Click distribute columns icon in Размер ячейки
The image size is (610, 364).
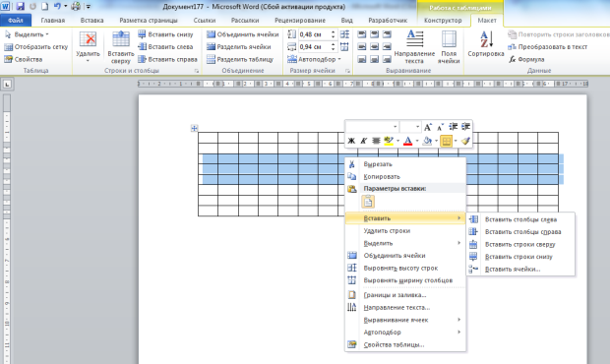click(x=344, y=46)
